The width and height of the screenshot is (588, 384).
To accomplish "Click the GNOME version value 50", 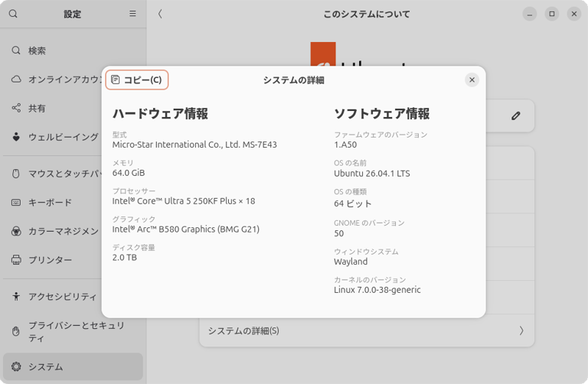I will click(339, 233).
